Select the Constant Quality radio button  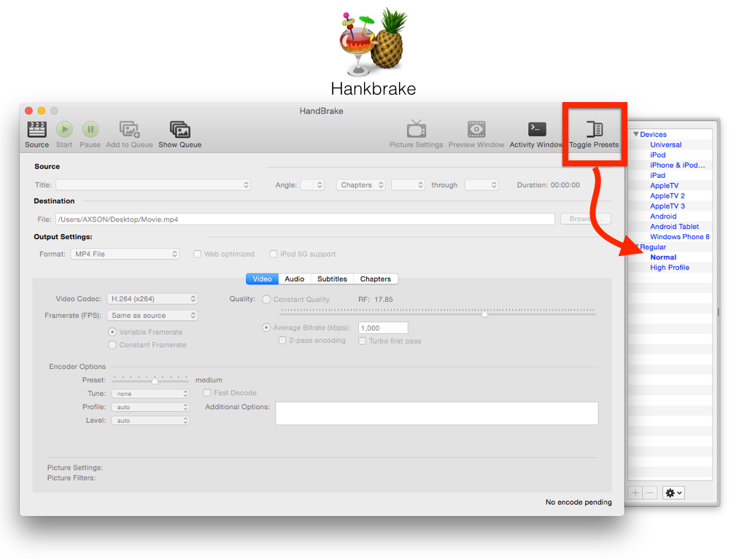click(x=266, y=299)
